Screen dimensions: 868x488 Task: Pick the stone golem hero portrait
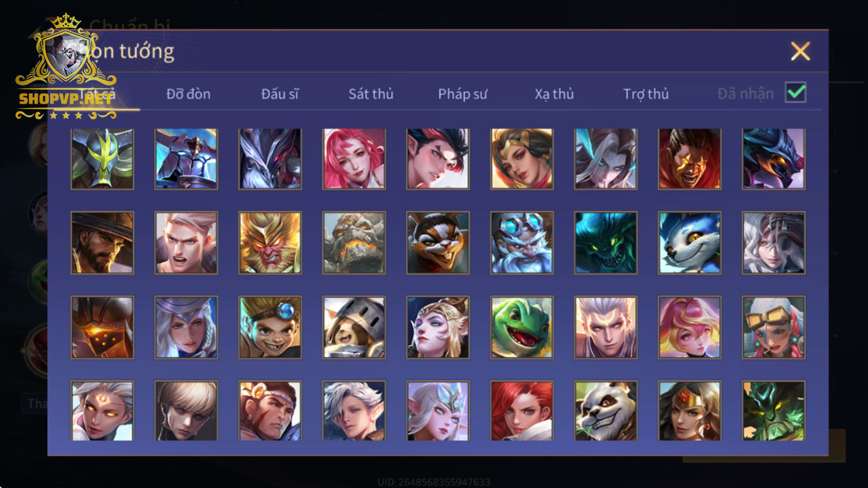point(354,242)
